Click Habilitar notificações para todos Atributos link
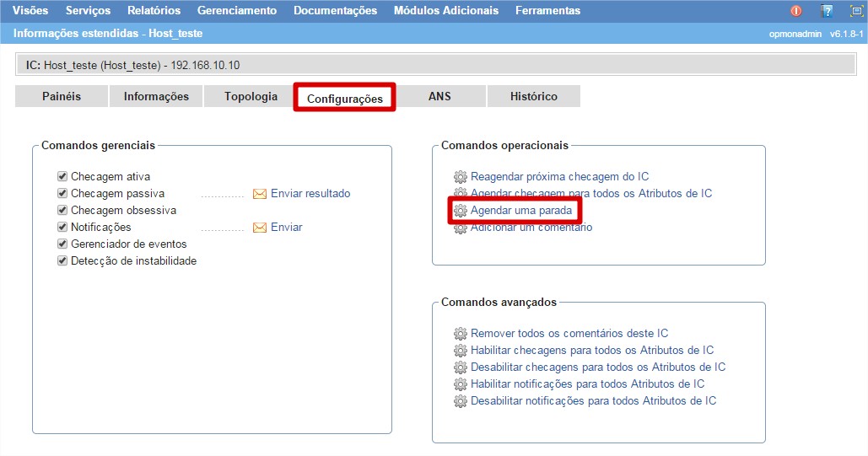868x456 pixels. (x=587, y=384)
